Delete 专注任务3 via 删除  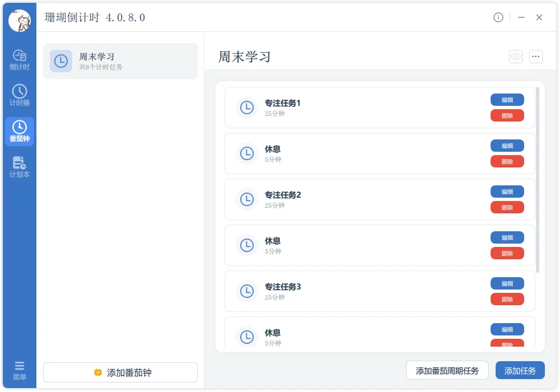tap(507, 299)
